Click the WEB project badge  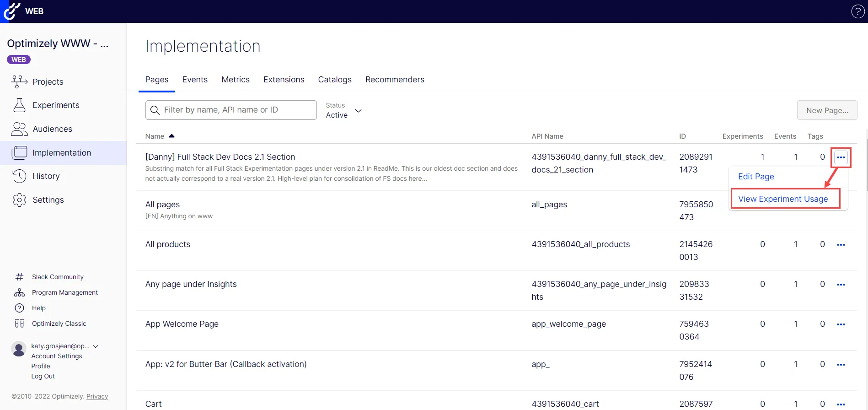click(x=19, y=59)
